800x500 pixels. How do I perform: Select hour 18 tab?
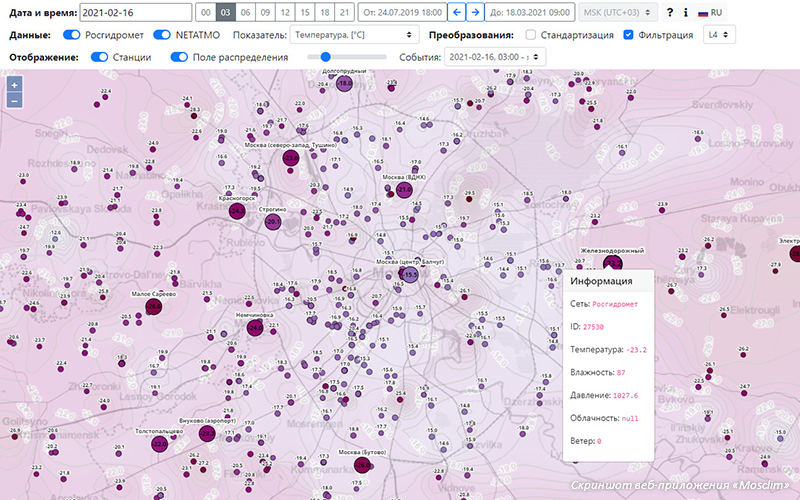(x=325, y=12)
